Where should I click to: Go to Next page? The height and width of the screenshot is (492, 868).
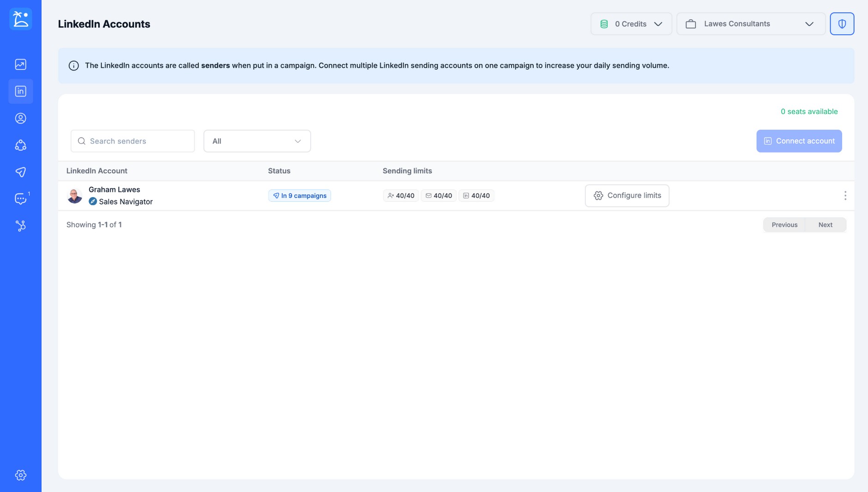[825, 225]
